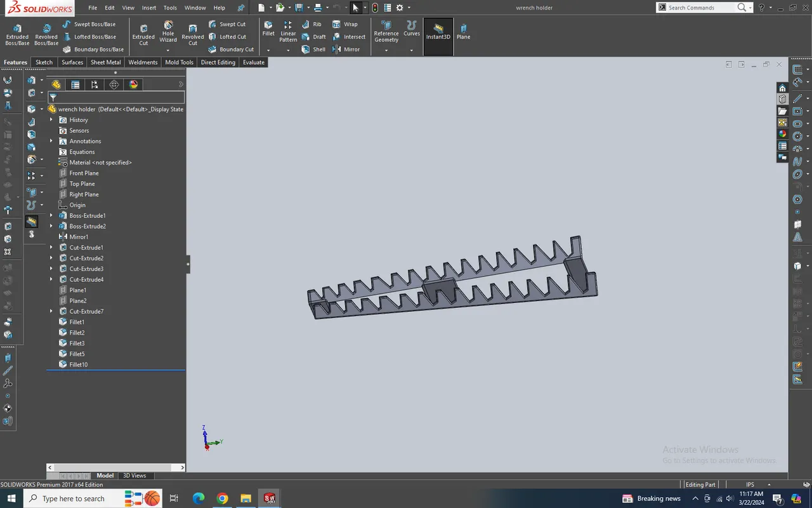
Task: Switch to the Sheet Metal tab
Action: point(105,62)
